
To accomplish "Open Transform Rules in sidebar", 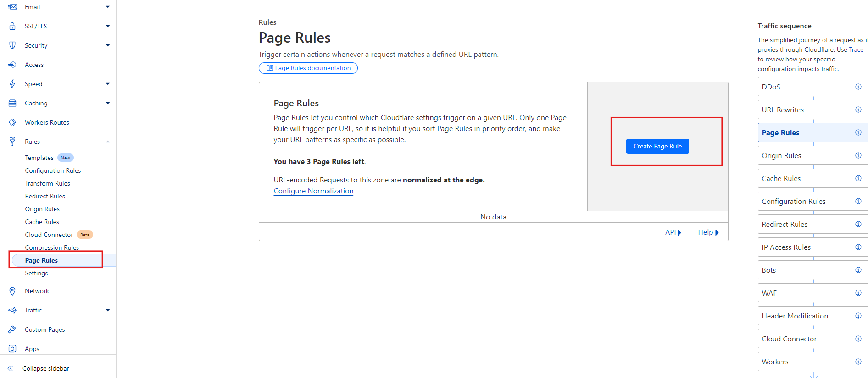I will point(48,183).
